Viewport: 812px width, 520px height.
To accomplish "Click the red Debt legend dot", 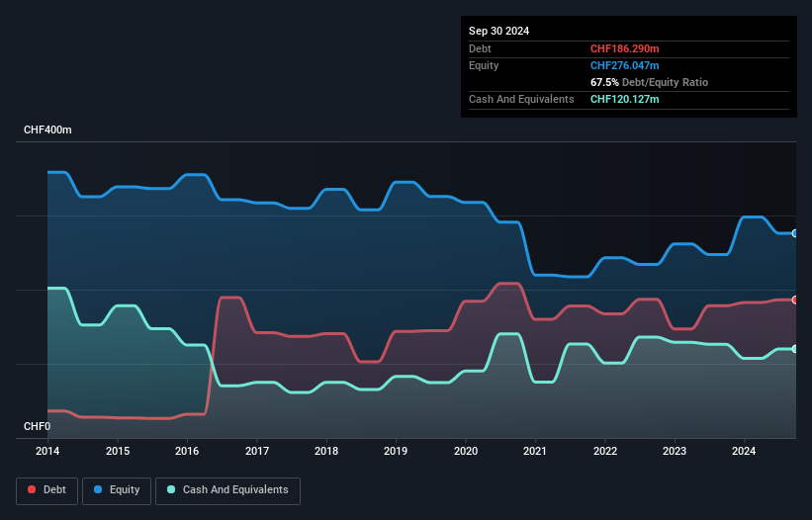I will coord(32,489).
